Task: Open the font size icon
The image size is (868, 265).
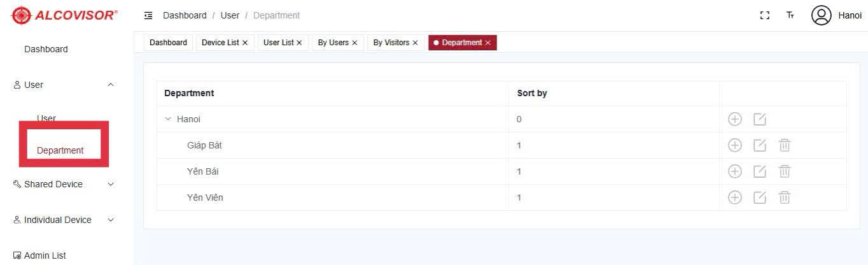Action: click(x=790, y=15)
